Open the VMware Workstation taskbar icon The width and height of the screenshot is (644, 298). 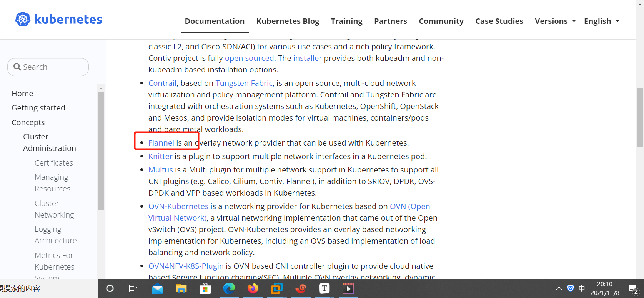pyautogui.click(x=276, y=288)
